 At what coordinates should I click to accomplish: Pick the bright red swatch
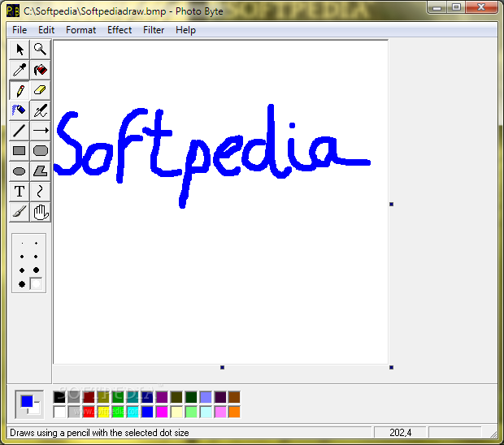(89, 412)
